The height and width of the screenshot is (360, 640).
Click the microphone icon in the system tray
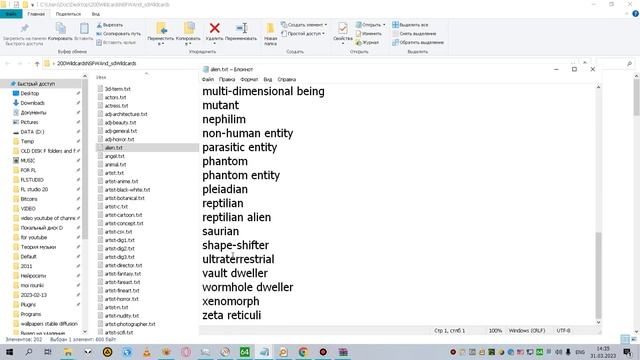pos(568,352)
